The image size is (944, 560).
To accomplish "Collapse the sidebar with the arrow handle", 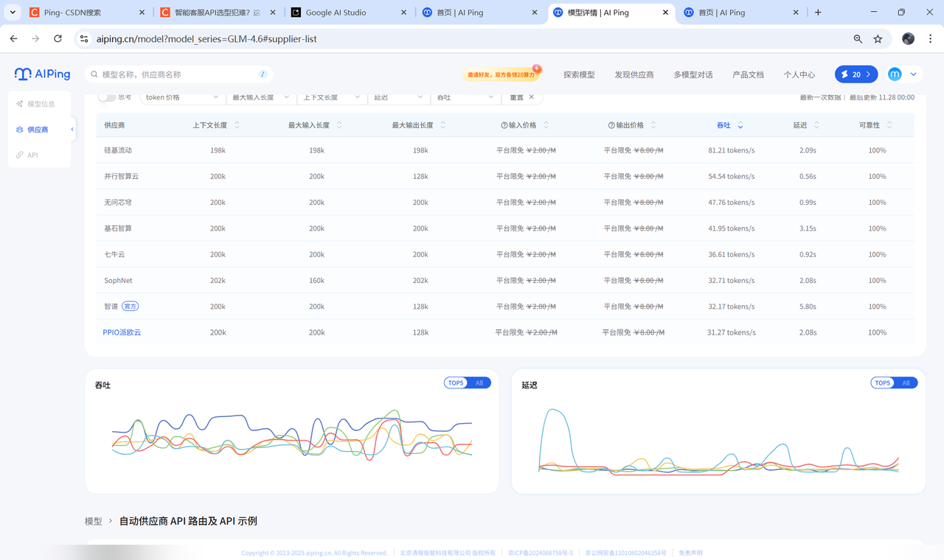I will (x=72, y=130).
